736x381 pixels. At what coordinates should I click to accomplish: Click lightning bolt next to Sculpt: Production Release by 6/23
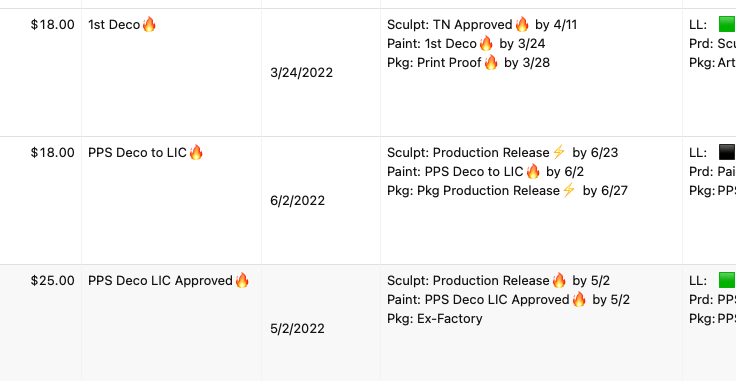(559, 152)
